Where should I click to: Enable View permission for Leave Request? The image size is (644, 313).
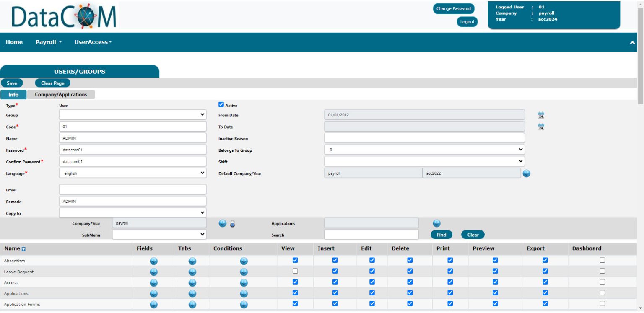click(295, 271)
